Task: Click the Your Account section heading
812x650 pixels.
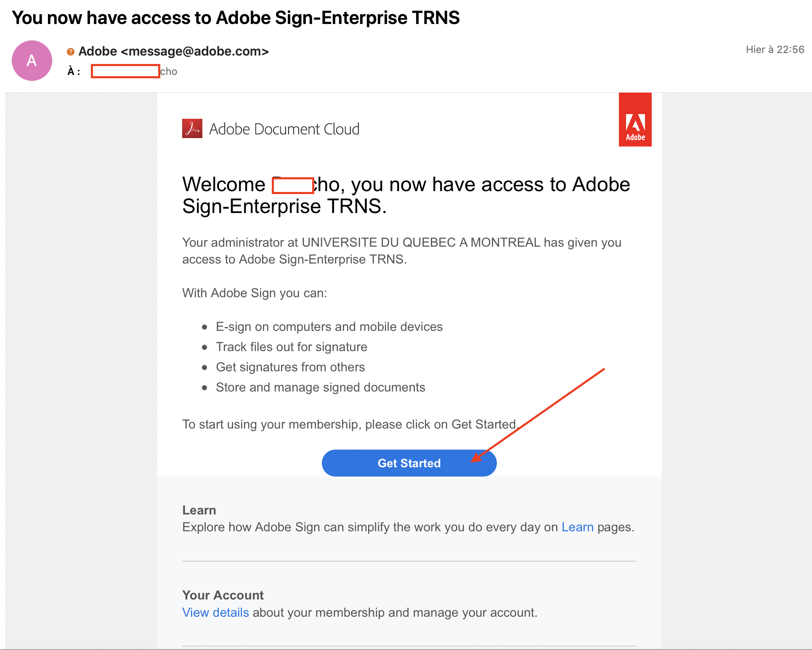Action: [x=223, y=595]
